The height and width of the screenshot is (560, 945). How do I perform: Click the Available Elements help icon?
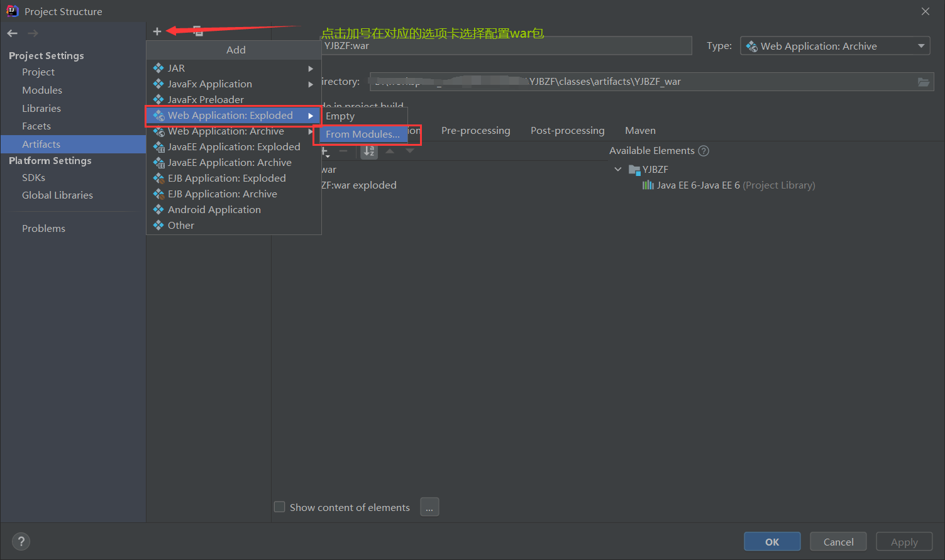[x=704, y=151]
